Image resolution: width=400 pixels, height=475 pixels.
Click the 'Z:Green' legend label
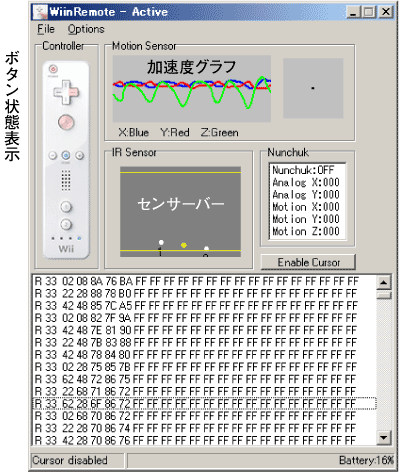220,133
